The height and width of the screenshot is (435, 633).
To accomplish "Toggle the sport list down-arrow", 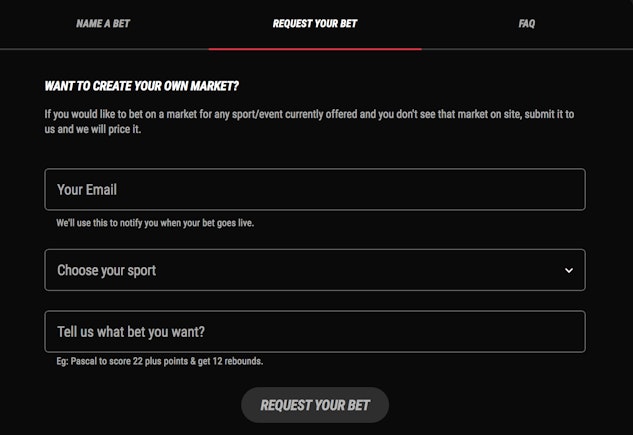I will [568, 270].
